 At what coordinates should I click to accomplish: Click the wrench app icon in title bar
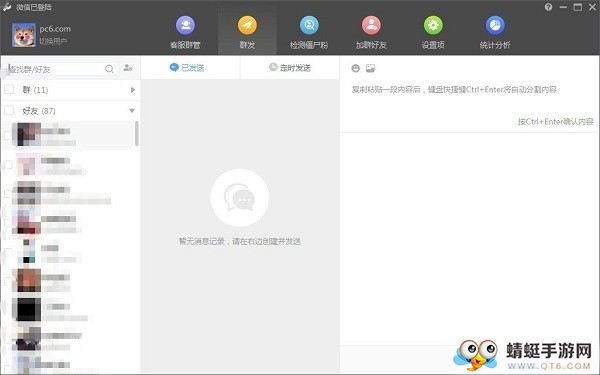tap(7, 7)
